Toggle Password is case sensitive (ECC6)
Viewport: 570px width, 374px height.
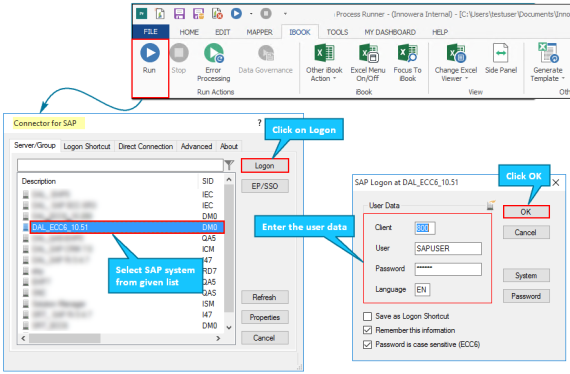point(368,344)
